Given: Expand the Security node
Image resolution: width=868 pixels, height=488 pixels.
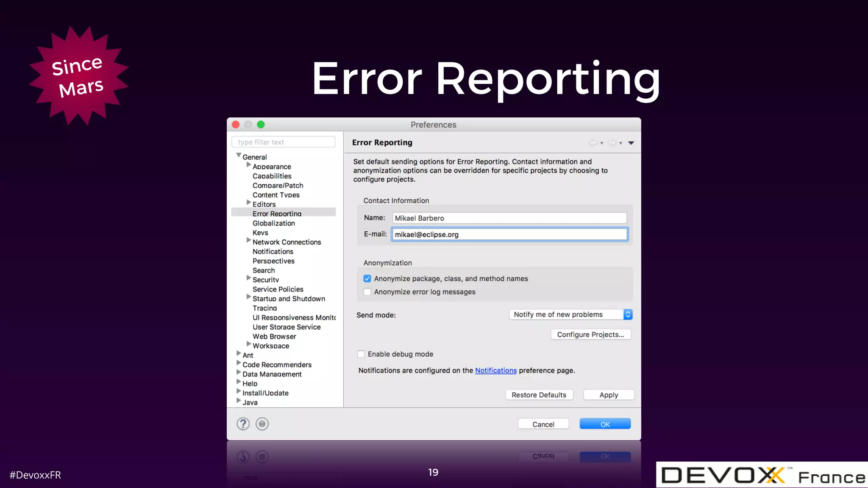Looking at the screenshot, I should click(x=249, y=278).
